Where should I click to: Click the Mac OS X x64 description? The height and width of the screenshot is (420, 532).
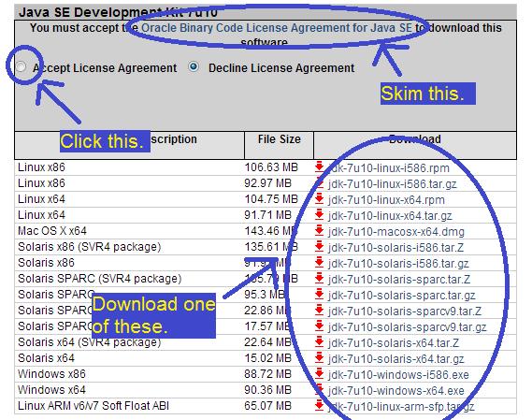click(52, 231)
